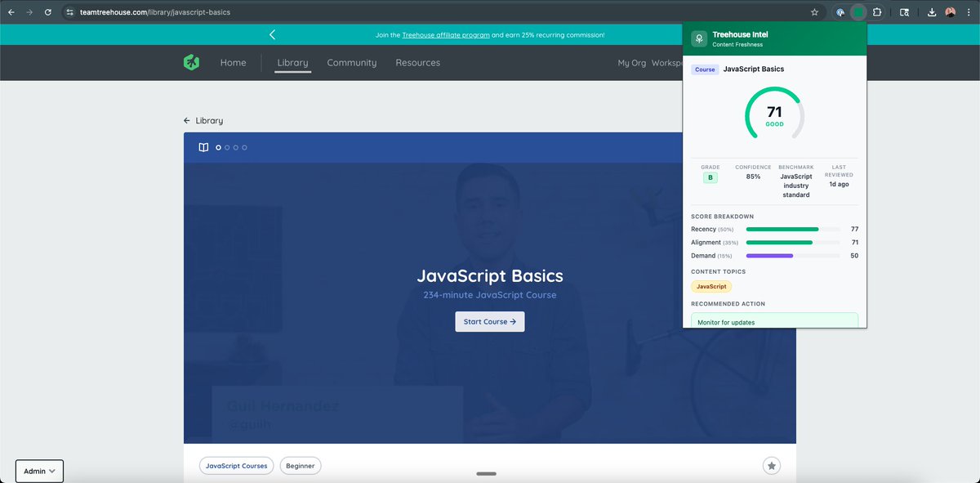Image resolution: width=980 pixels, height=483 pixels.
Task: Select the third carousel dot
Action: 236,148
